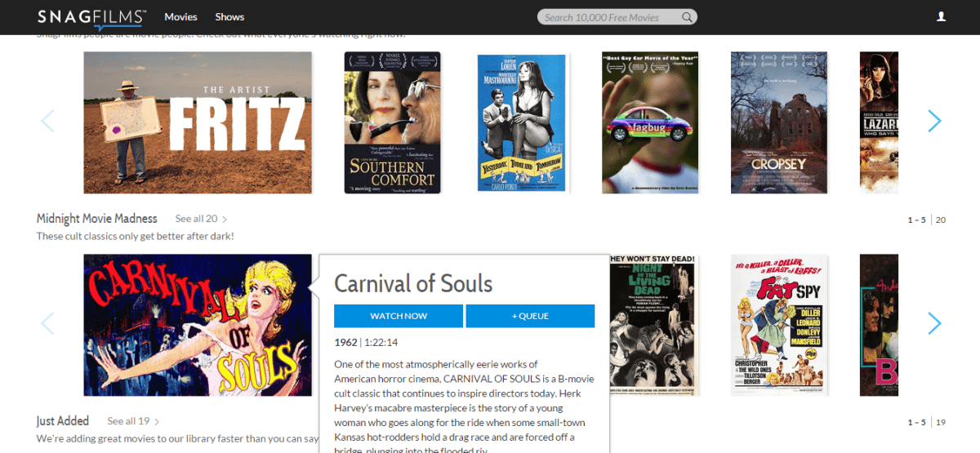The image size is (980, 453).
Task: Open Yesterday, Today and Tomorrow poster
Action: click(522, 122)
